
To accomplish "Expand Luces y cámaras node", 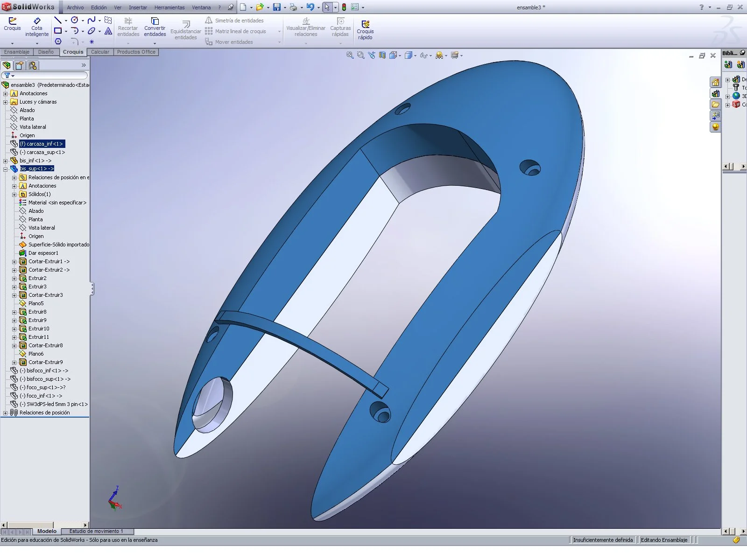I will [x=5, y=102].
